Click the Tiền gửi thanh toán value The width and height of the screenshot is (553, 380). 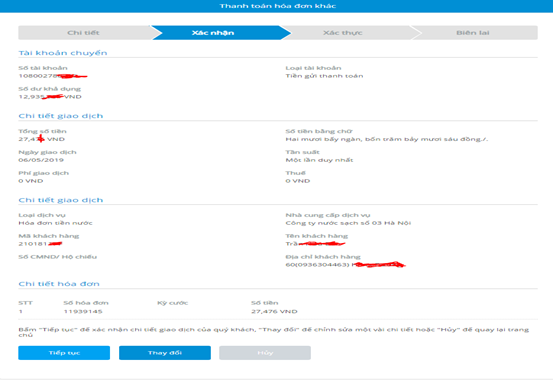click(324, 76)
